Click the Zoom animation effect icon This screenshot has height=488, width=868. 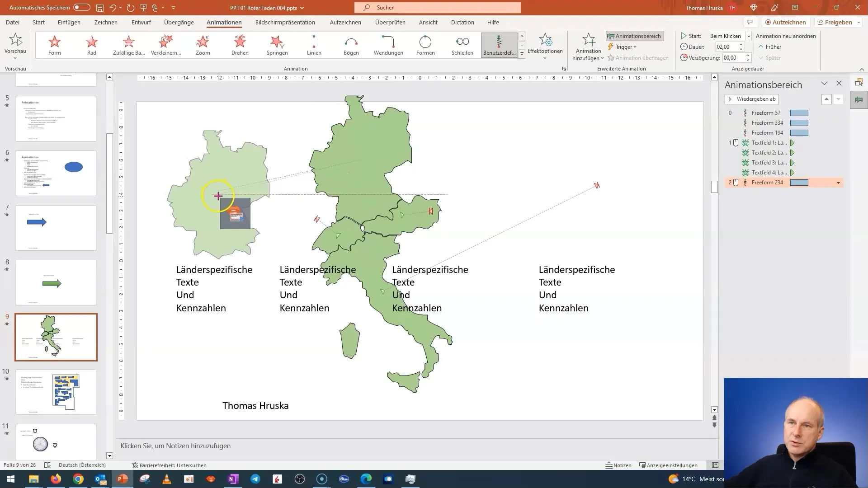coord(203,45)
